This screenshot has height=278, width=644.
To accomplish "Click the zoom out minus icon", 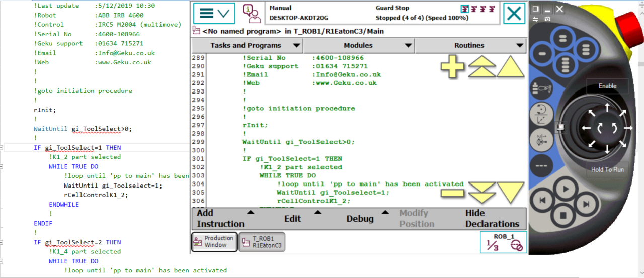I will tap(452, 193).
